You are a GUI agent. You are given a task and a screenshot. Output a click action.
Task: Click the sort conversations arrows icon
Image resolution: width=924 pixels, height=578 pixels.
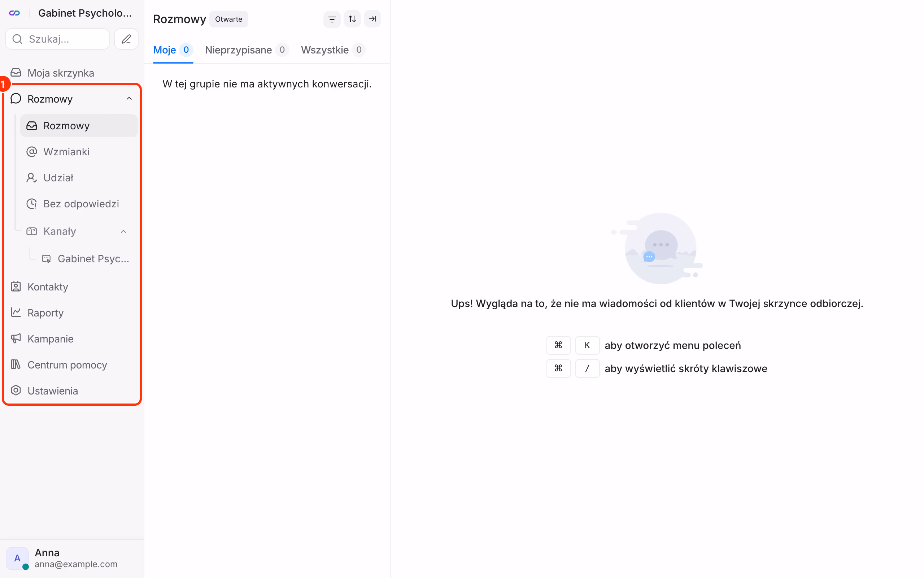click(352, 19)
